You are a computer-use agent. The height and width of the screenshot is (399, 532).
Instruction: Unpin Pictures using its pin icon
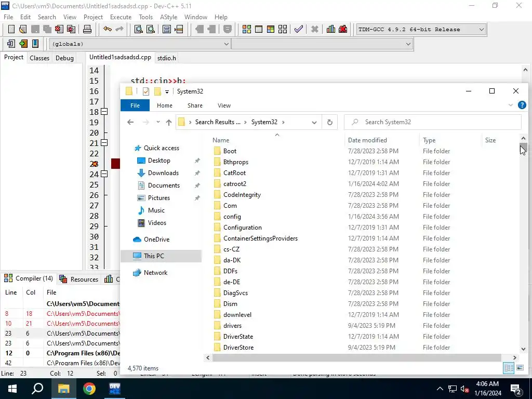click(x=197, y=198)
